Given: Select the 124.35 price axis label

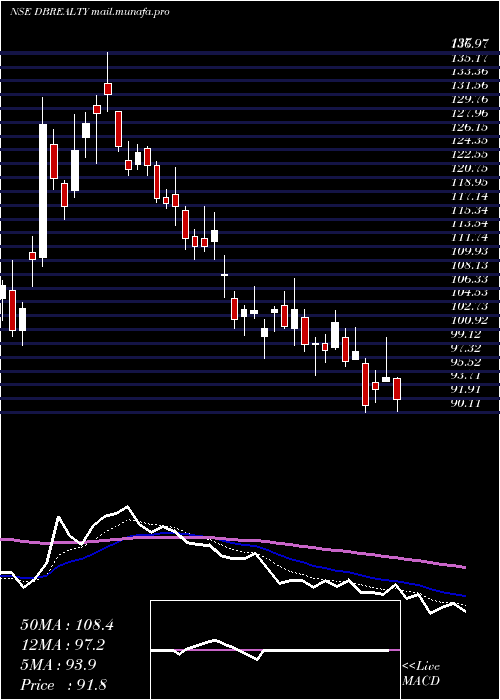Looking at the screenshot, I should pyautogui.click(x=469, y=141).
